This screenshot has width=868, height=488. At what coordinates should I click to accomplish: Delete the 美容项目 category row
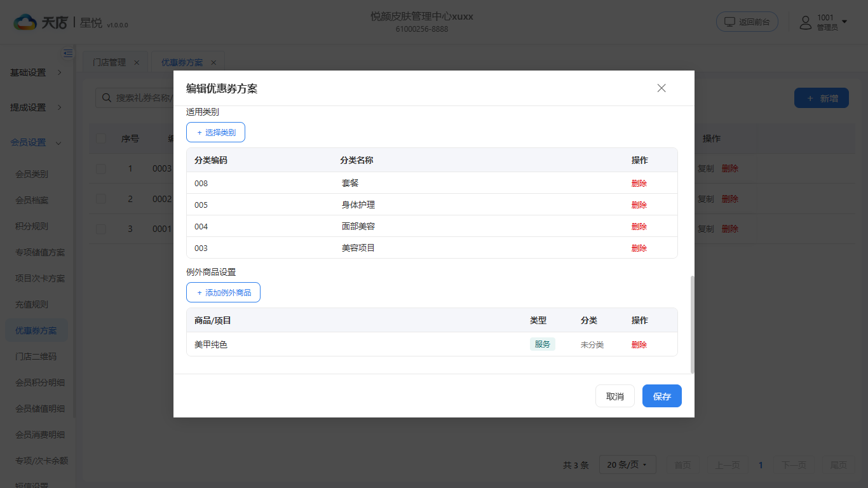639,248
